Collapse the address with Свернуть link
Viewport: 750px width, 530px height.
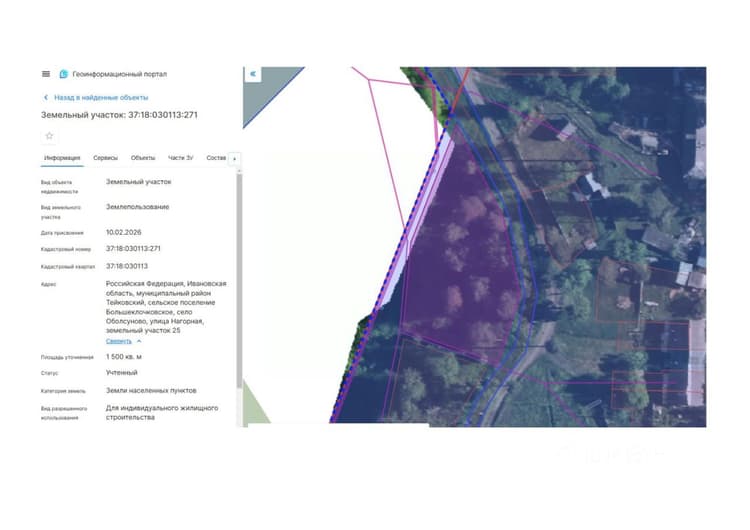point(119,341)
